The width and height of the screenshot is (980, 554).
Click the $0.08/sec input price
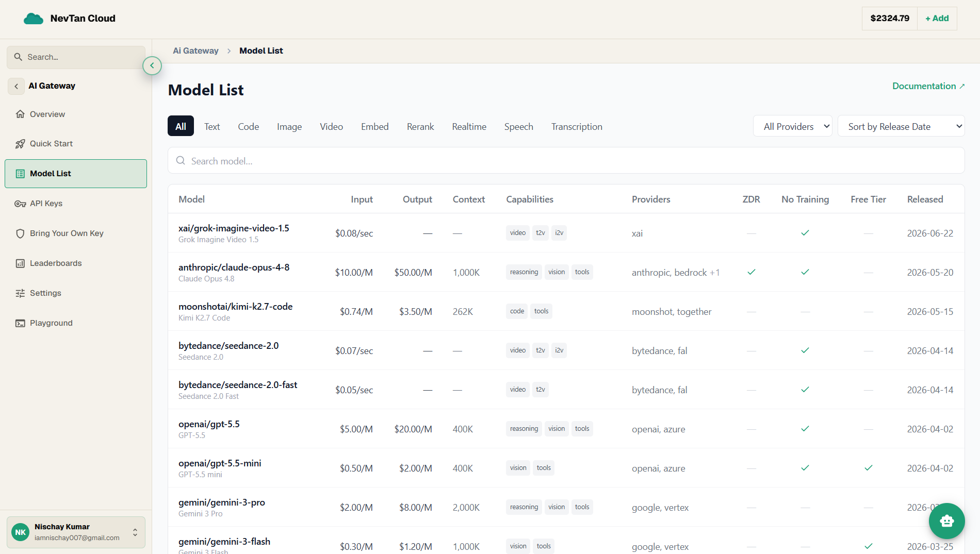(x=354, y=233)
